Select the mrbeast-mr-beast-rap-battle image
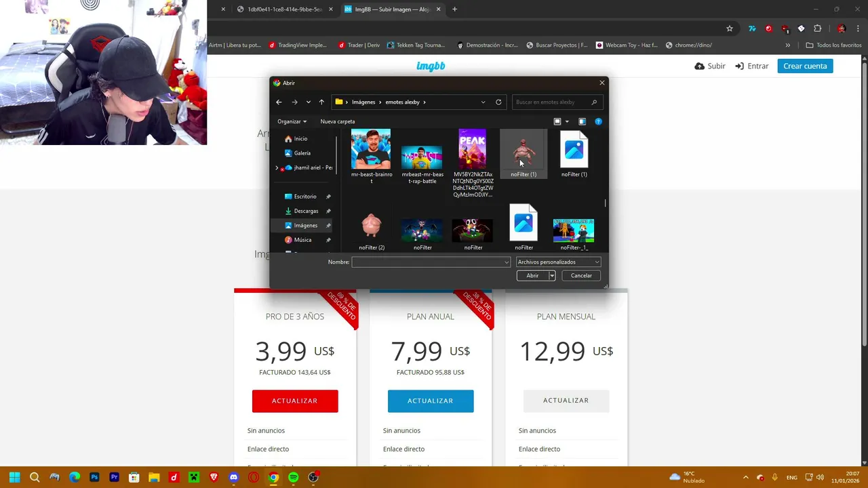 click(422, 164)
